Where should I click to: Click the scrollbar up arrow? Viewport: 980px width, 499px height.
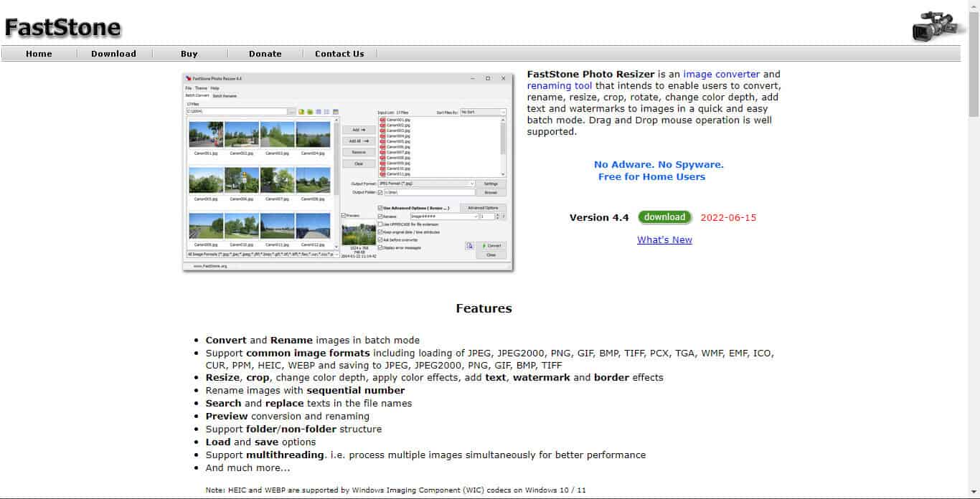pyautogui.click(x=974, y=6)
